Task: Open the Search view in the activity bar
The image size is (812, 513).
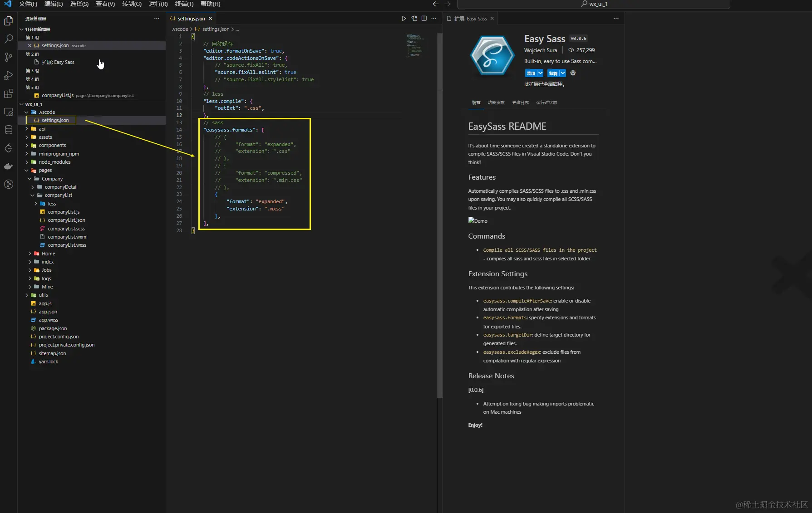Action: (x=9, y=39)
